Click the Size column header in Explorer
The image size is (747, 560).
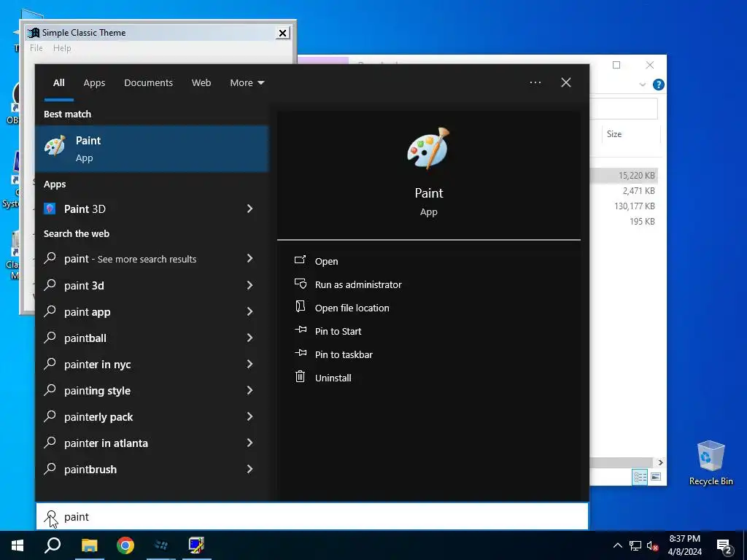(x=614, y=134)
